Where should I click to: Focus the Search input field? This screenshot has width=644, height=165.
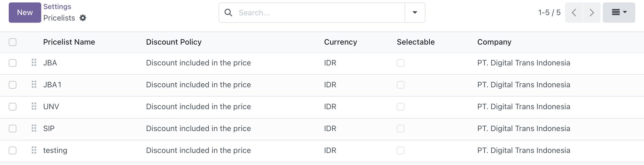point(320,13)
